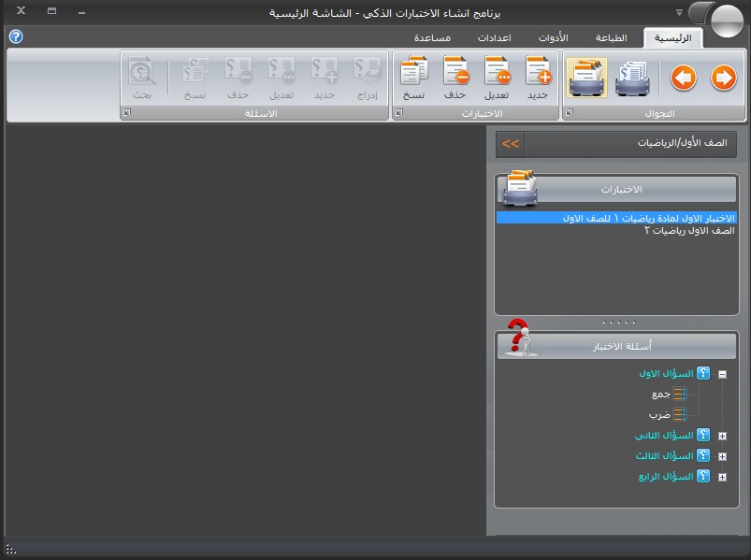
Task: Expand the السؤال الثالث tree node
Action: (722, 456)
